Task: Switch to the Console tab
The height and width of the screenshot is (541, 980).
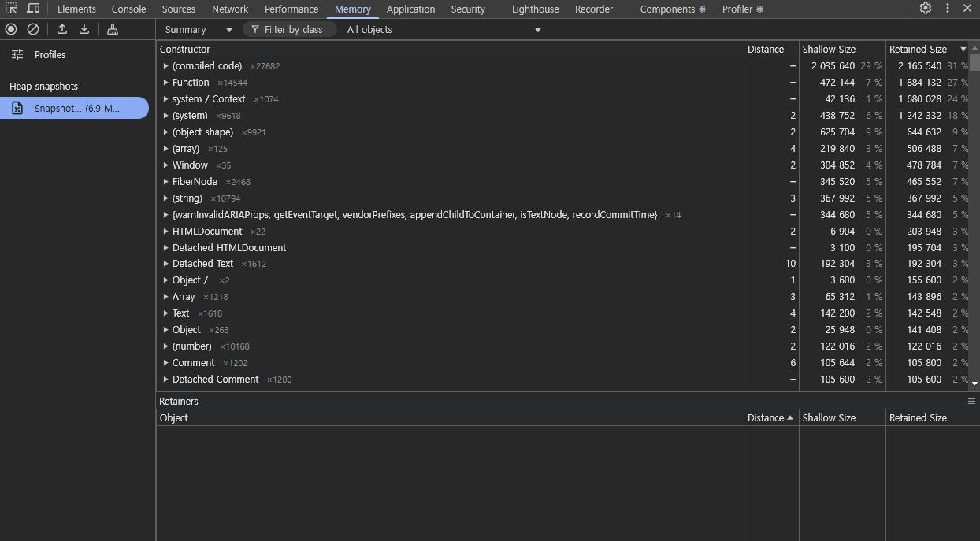Action: coord(128,9)
